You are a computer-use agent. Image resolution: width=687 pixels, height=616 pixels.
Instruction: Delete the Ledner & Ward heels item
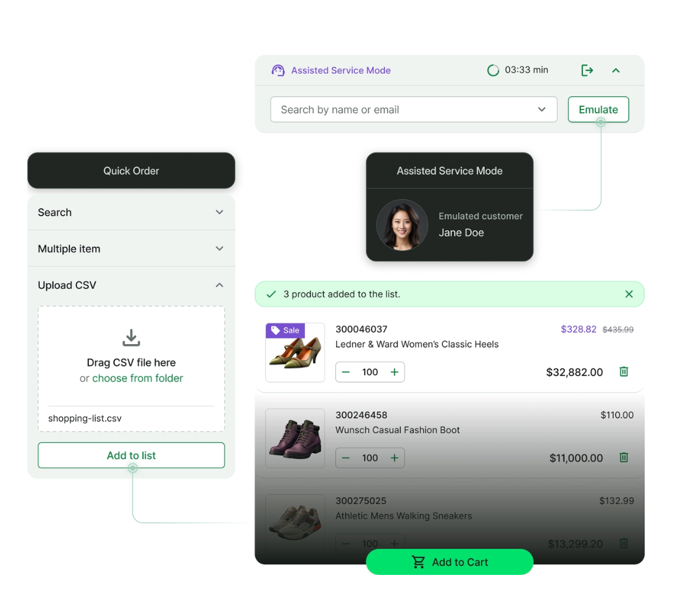point(624,371)
